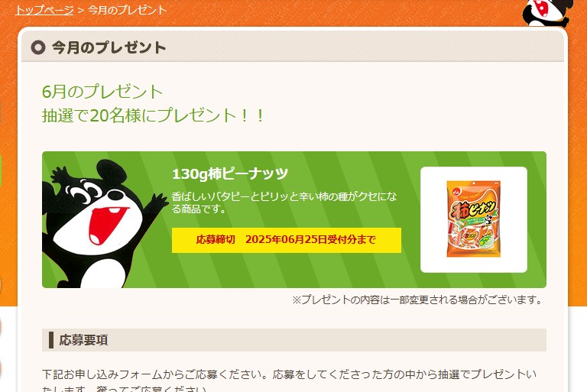Open the 柿ピーナッツ package thumbnail
The width and height of the screenshot is (587, 392).
click(474, 219)
